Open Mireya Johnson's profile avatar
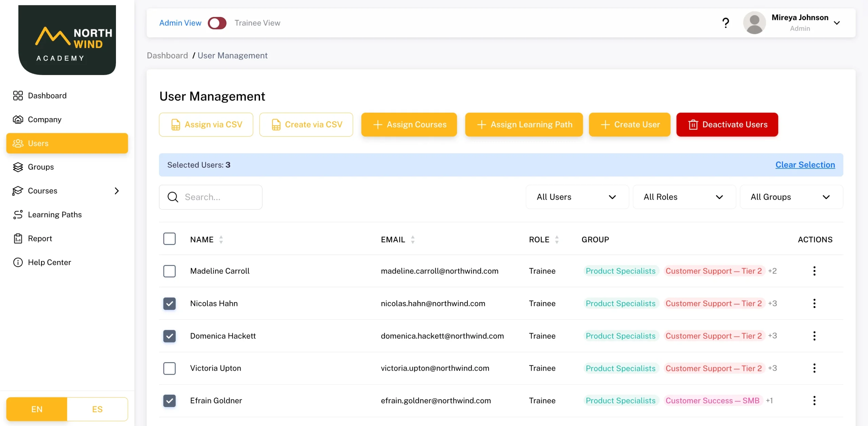This screenshot has height=426, width=868. point(754,23)
